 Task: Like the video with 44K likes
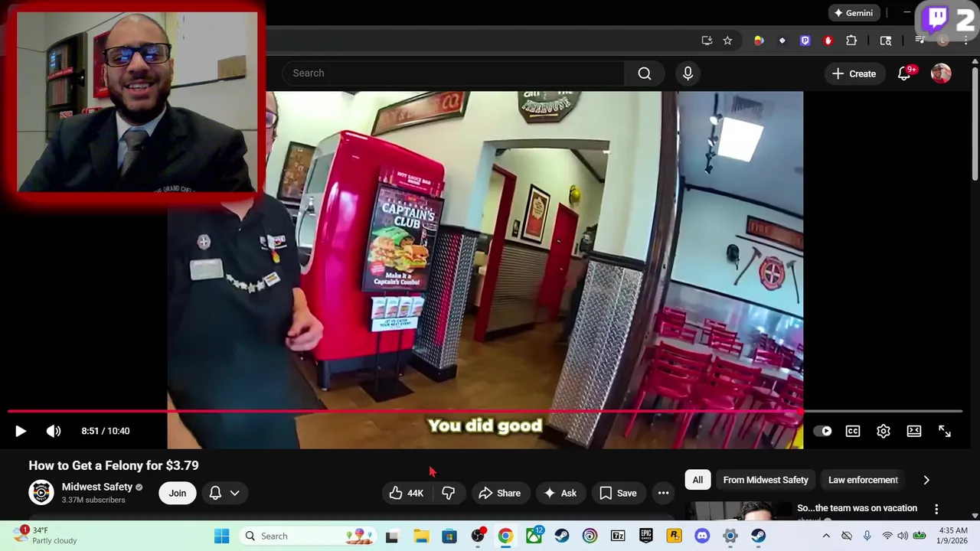click(406, 493)
